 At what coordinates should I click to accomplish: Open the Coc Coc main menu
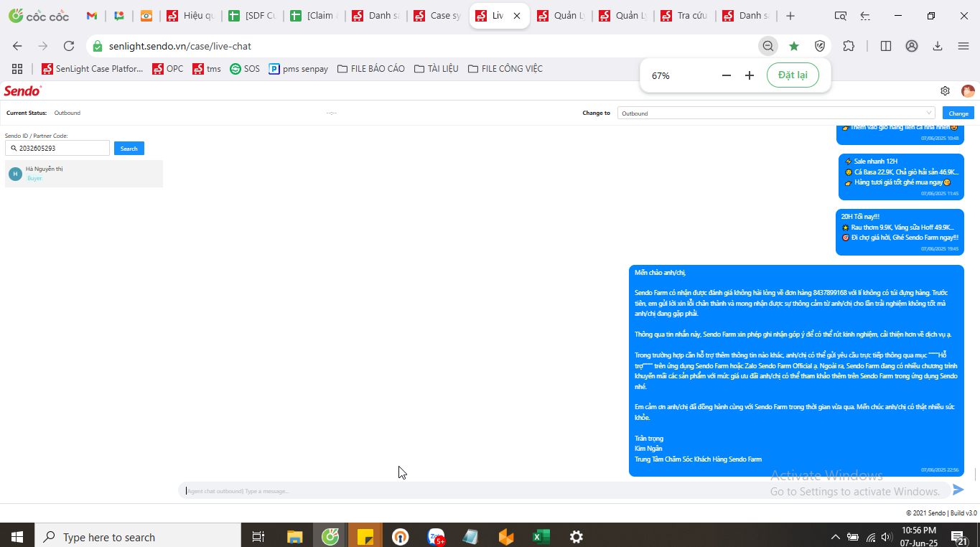[963, 46]
